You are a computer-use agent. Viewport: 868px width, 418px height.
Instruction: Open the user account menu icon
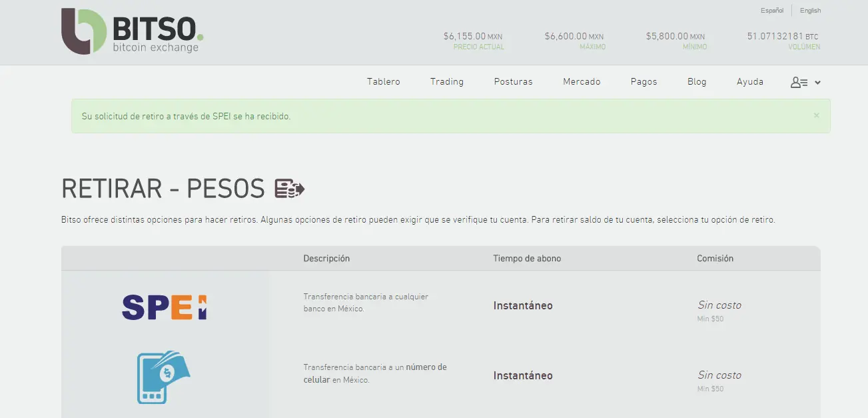coord(805,82)
